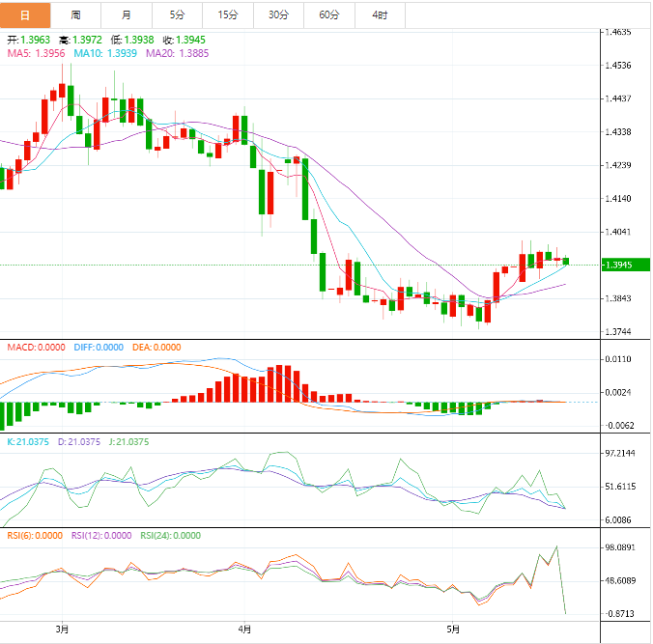Click the MA5: 1.3956 label
This screenshot has width=653, height=644.
pos(37,53)
